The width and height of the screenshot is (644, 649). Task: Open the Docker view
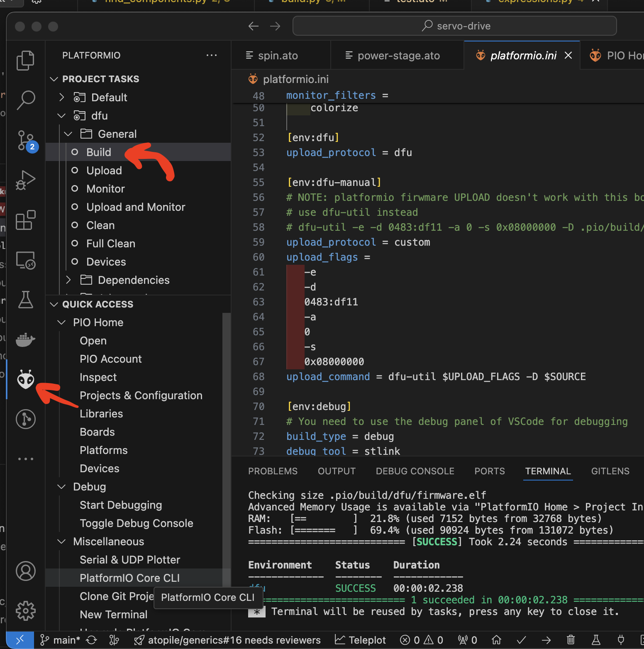click(26, 339)
